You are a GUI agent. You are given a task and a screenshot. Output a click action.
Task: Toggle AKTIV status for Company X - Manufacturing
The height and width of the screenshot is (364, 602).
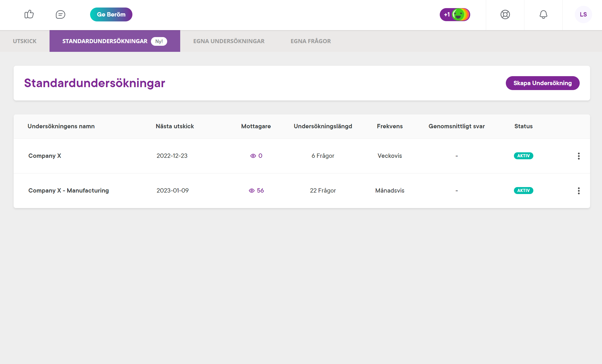pos(523,190)
